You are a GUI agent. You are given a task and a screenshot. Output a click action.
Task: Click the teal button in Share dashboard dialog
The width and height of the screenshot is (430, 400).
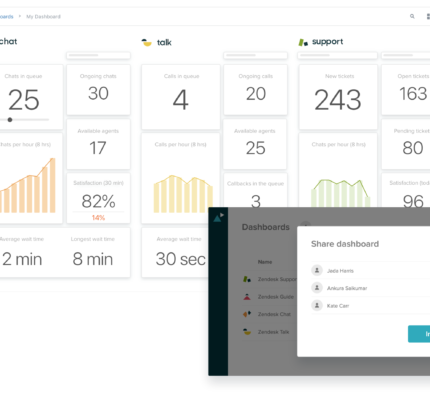(x=419, y=334)
